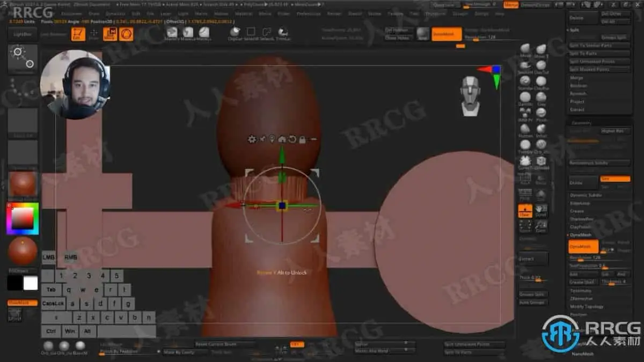Collapse the Split section

click(574, 31)
